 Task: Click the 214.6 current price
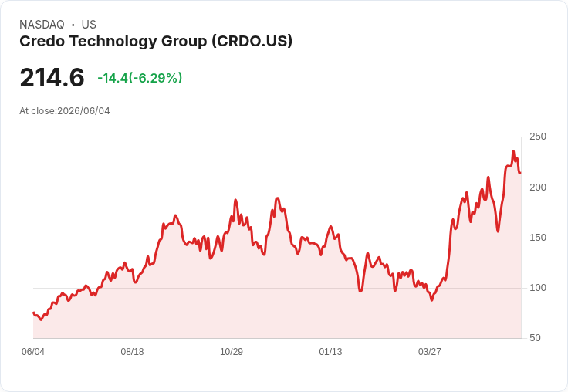[x=52, y=77]
